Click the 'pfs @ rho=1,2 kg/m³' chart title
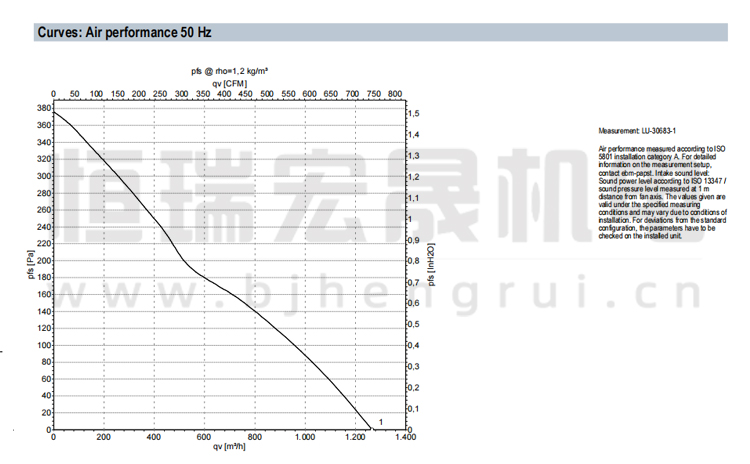This screenshot has width=750, height=464. point(229,71)
